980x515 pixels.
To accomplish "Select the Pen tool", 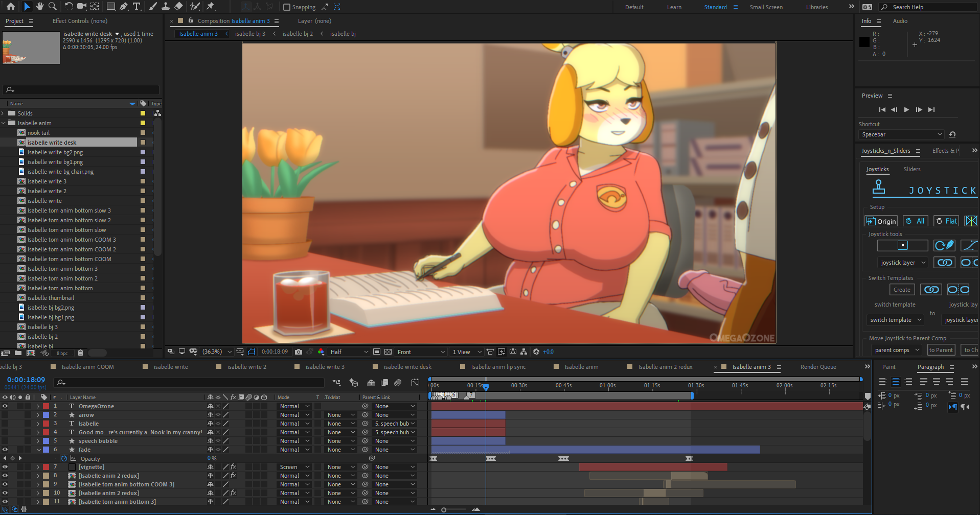I will [124, 6].
